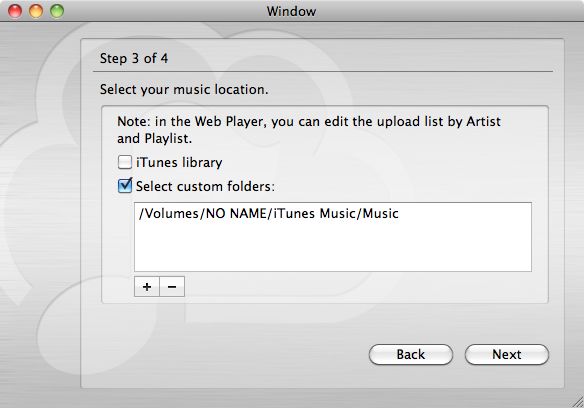Image resolution: width=584 pixels, height=408 pixels.
Task: Click the "Window" title bar text
Action: pos(291,11)
